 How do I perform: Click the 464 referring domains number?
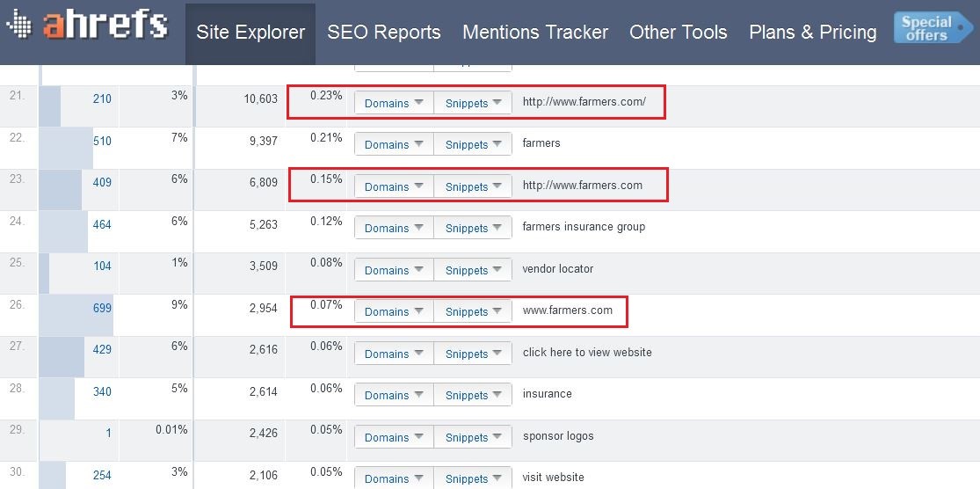[102, 224]
